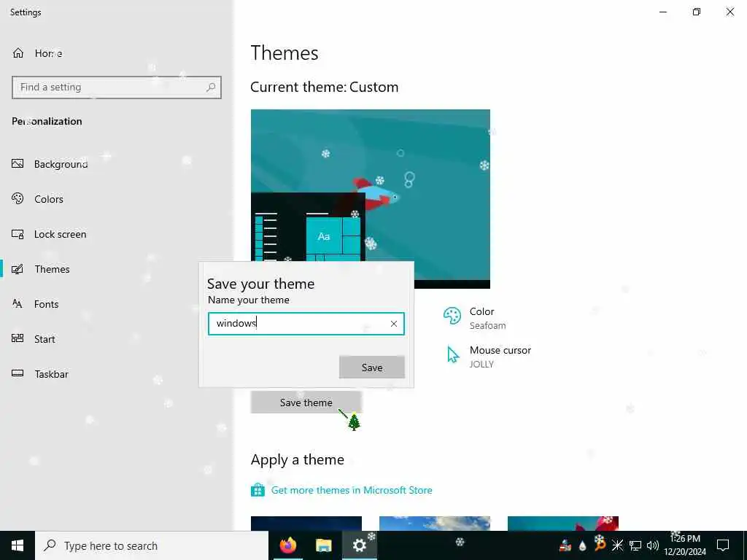The height and width of the screenshot is (560, 747).
Task: Click the Microsoft Store bag icon
Action: click(x=258, y=490)
